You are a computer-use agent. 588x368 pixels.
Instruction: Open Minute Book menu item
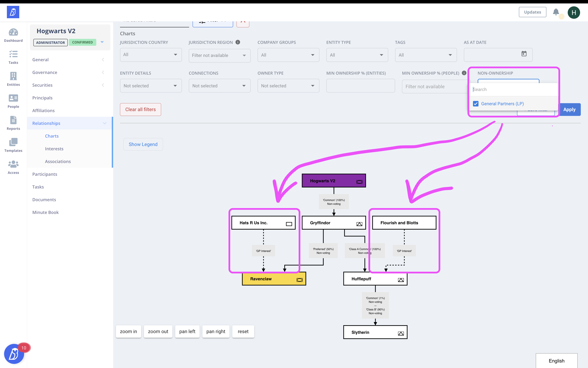pyautogui.click(x=46, y=212)
